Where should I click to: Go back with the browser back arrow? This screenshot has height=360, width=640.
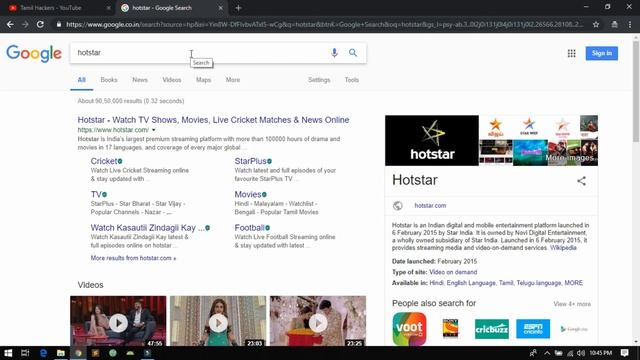[x=10, y=24]
